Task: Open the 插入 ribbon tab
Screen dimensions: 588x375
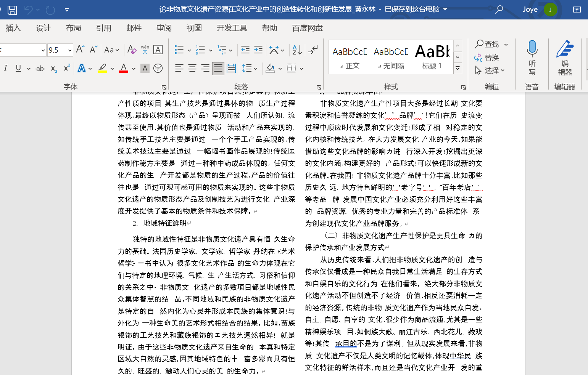Action: tap(13, 28)
